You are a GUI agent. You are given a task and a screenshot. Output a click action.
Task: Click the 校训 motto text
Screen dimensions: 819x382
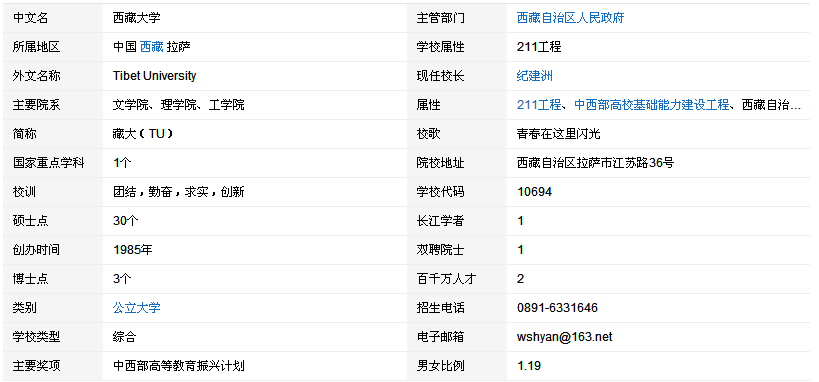pyautogui.click(x=179, y=192)
